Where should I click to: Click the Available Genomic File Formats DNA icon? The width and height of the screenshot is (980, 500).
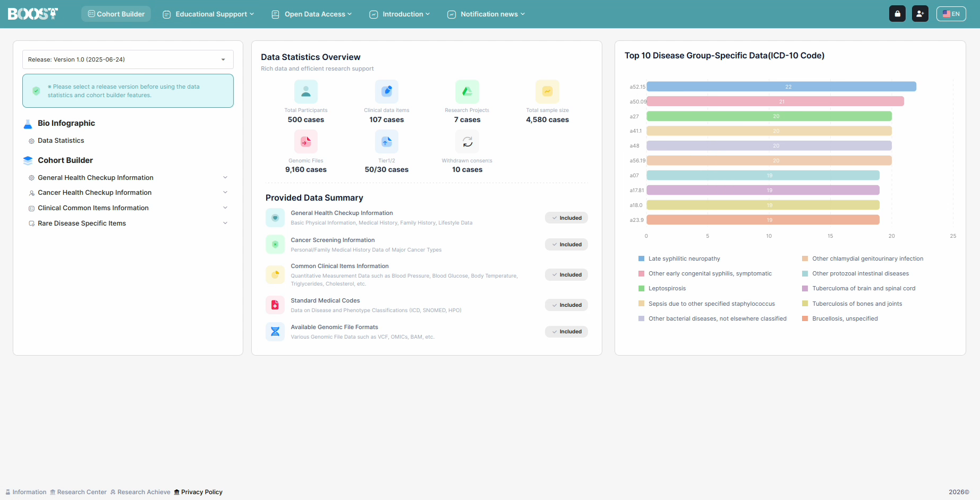[275, 332]
